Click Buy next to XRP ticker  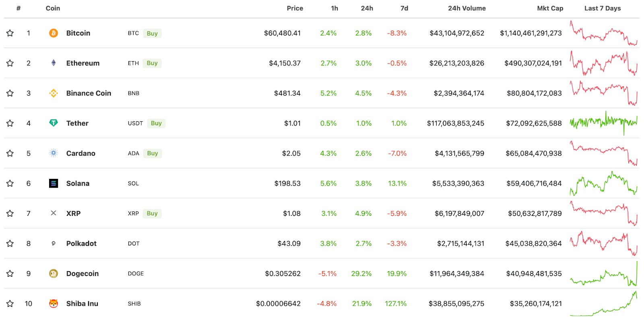pos(152,213)
